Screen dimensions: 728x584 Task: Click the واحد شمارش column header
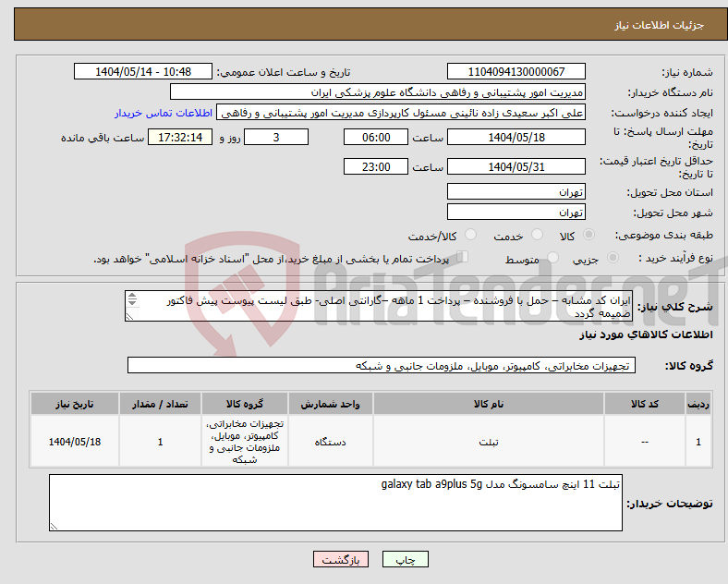330,404
